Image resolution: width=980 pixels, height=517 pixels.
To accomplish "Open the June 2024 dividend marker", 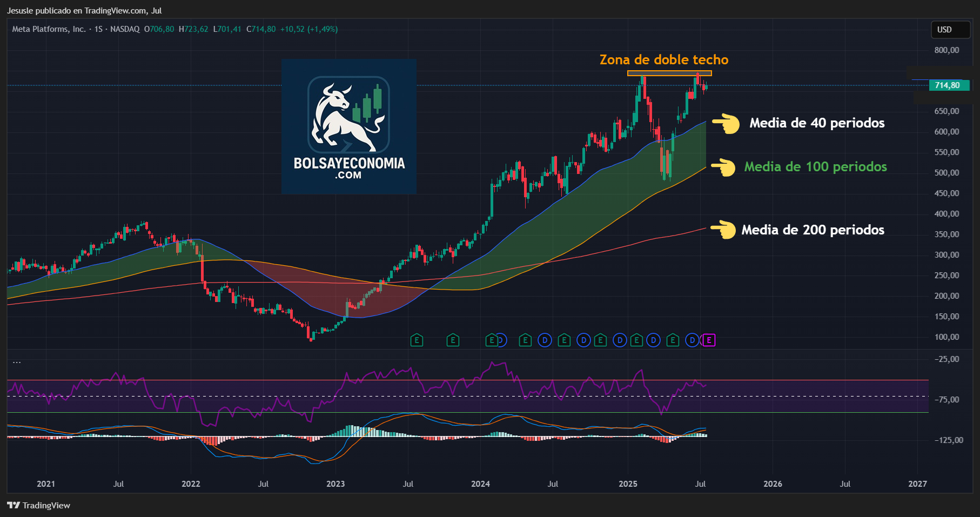I will [545, 340].
